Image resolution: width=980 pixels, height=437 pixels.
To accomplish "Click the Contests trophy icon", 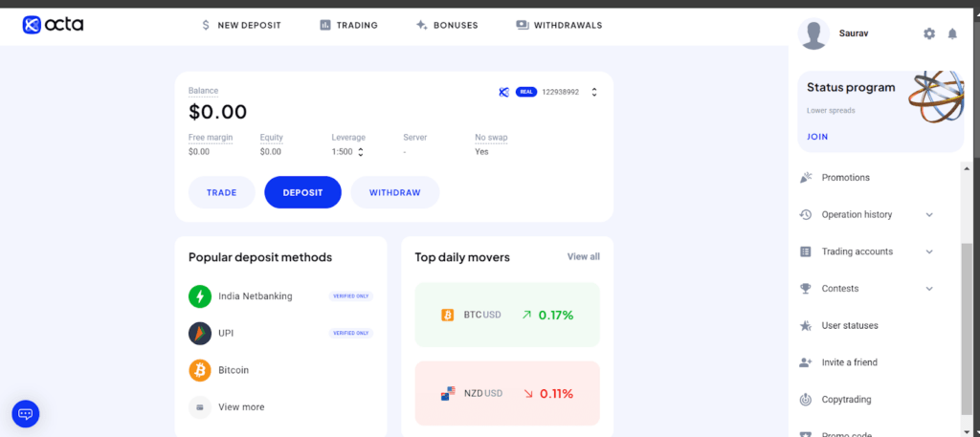I will pyautogui.click(x=806, y=289).
